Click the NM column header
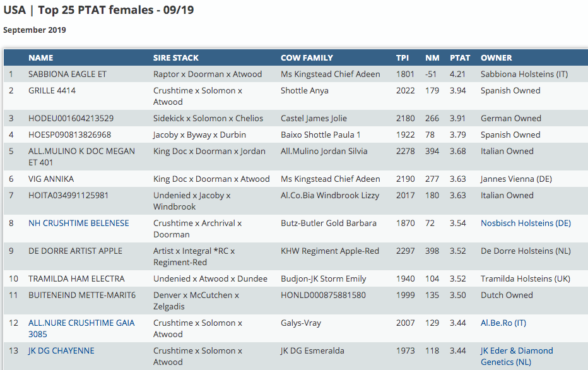588x370 pixels. click(432, 57)
